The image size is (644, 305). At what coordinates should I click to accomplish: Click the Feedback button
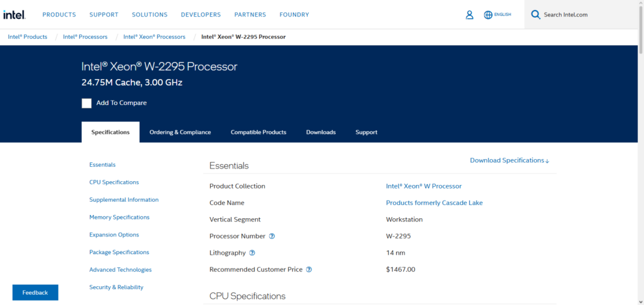pyautogui.click(x=35, y=292)
